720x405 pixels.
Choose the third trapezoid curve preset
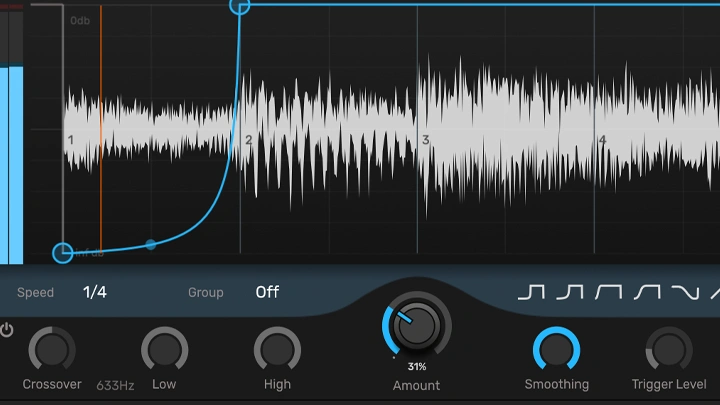tap(607, 292)
